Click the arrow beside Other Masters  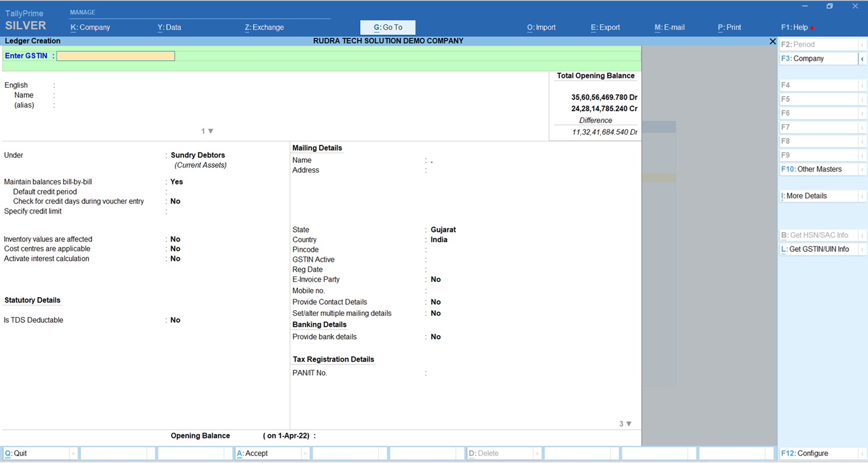pyautogui.click(x=862, y=169)
